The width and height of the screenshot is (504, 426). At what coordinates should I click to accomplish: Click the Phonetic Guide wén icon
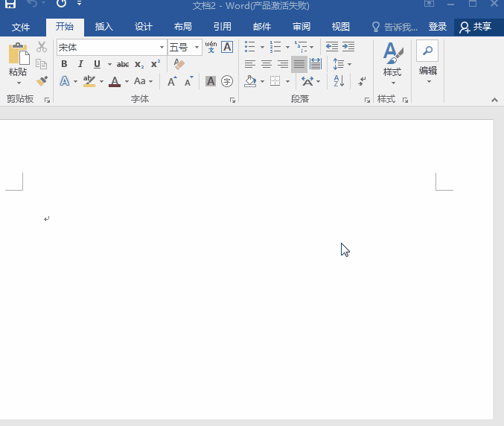tap(211, 47)
